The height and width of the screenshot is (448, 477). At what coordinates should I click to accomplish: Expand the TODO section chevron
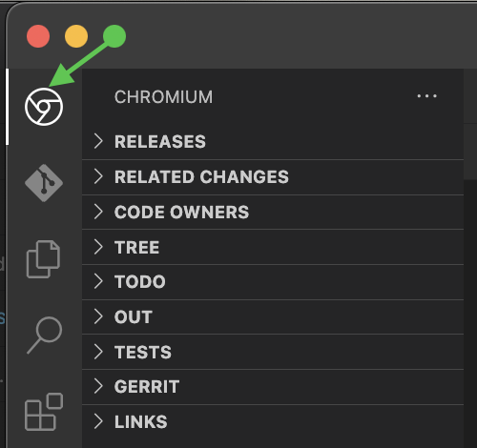[x=98, y=281]
